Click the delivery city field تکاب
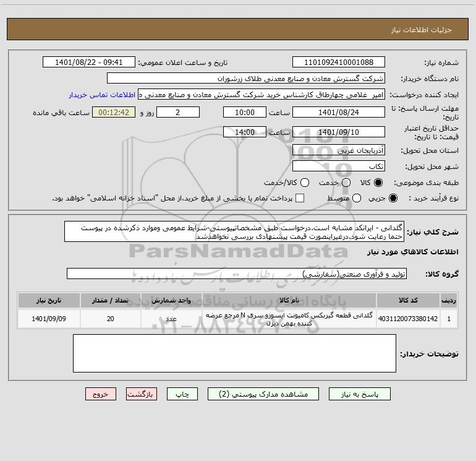 tap(339, 166)
